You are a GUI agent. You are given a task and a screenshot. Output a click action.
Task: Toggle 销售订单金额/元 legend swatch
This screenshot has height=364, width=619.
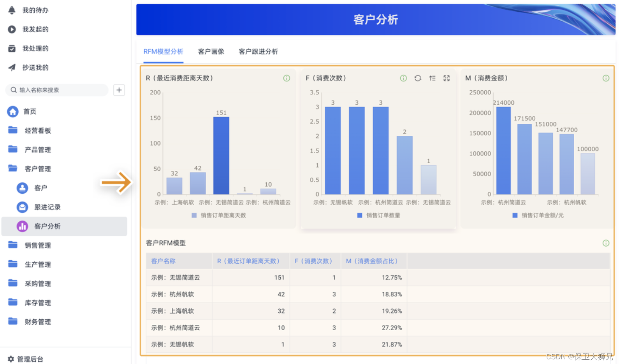[515, 215]
